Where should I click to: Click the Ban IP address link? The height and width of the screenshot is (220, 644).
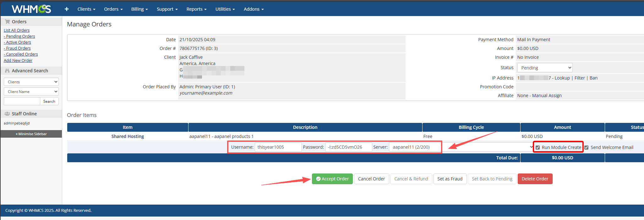point(593,78)
